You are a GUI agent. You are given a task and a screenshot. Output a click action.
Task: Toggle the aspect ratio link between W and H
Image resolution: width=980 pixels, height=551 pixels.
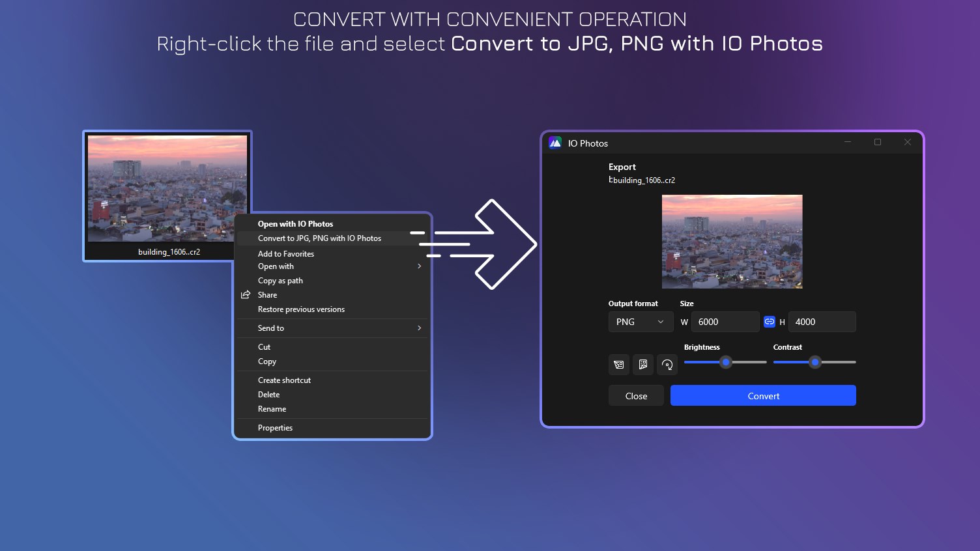pos(770,322)
